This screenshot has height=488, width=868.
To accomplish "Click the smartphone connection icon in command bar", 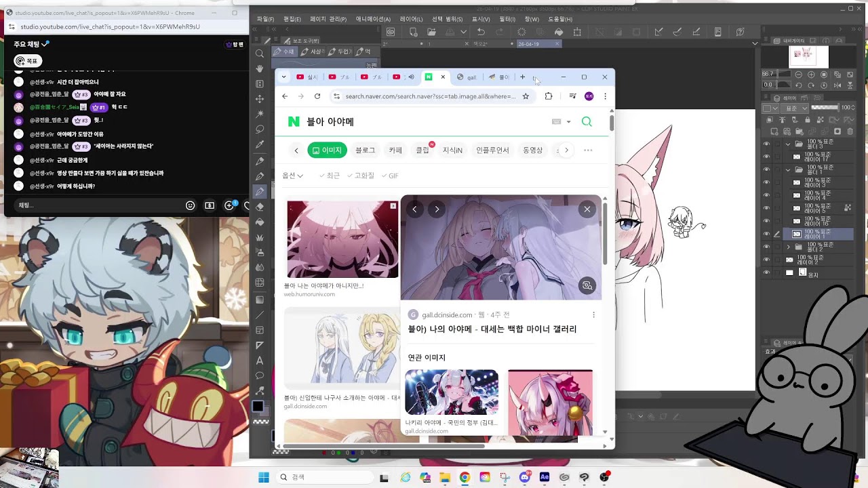I will pos(717,32).
